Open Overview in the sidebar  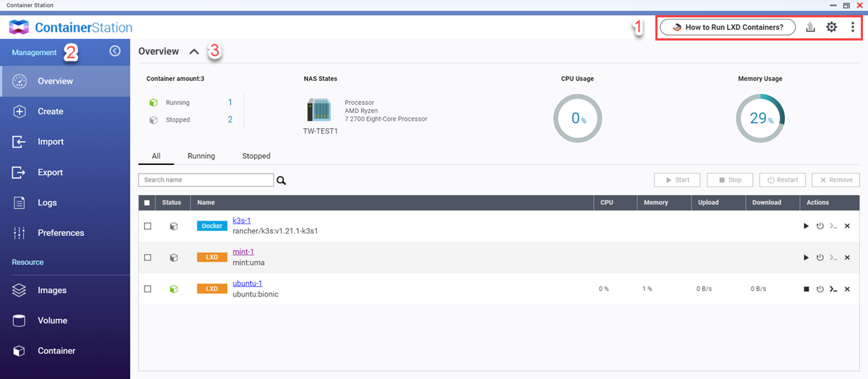65,81
